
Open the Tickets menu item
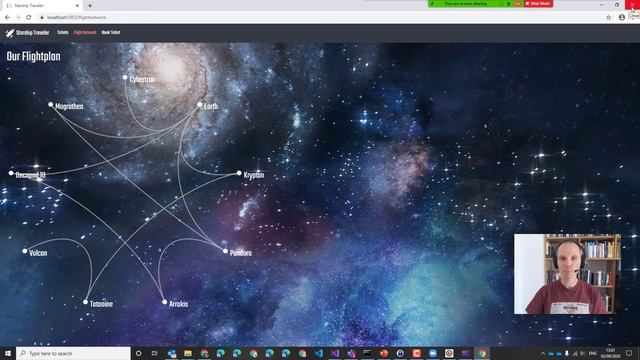tap(62, 33)
